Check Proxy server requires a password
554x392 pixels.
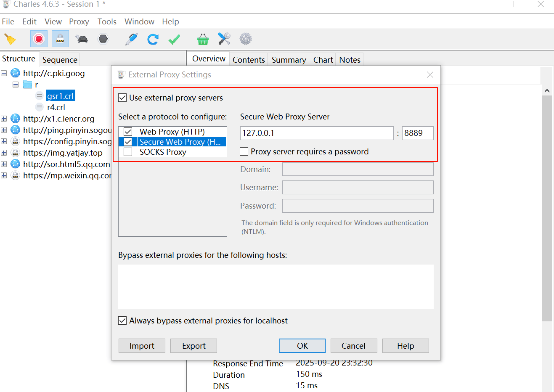[x=244, y=151]
